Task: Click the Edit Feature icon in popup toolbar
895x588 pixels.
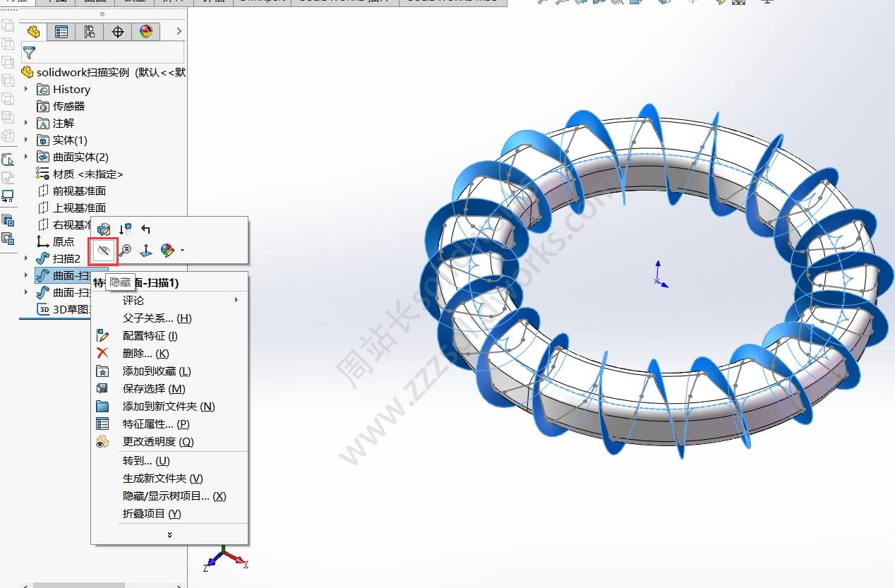Action: click(x=104, y=229)
